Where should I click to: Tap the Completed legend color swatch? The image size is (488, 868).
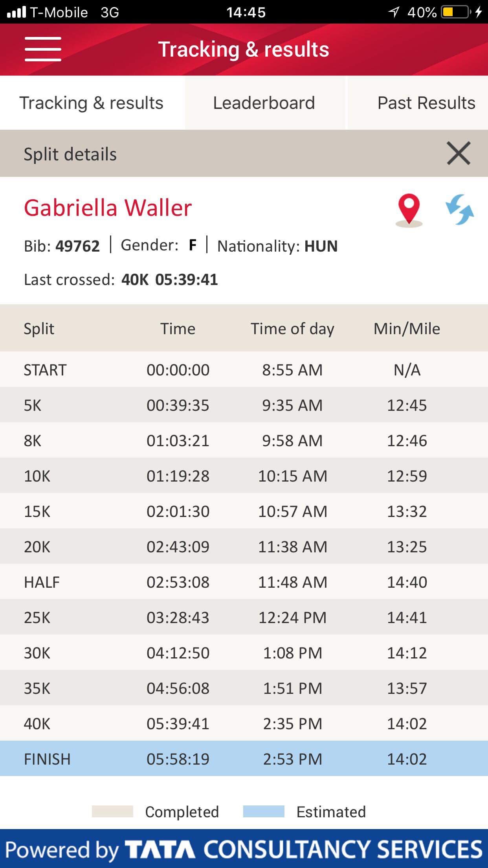112,811
